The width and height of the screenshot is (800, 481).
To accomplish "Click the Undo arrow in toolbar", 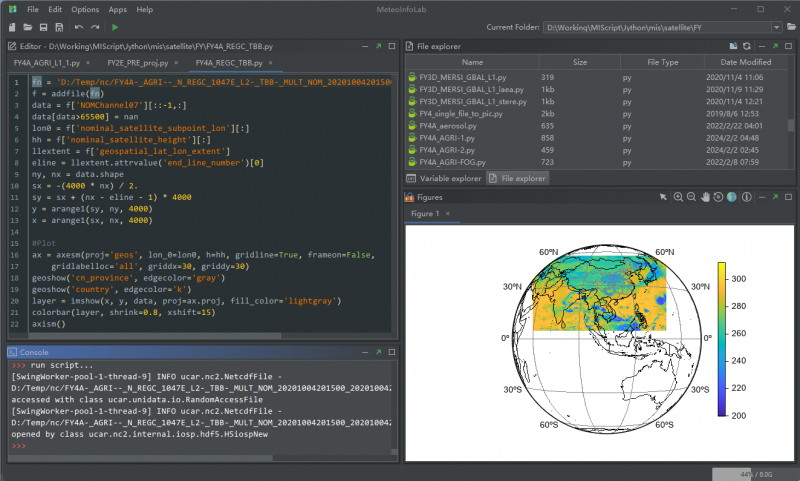I will click(77, 27).
